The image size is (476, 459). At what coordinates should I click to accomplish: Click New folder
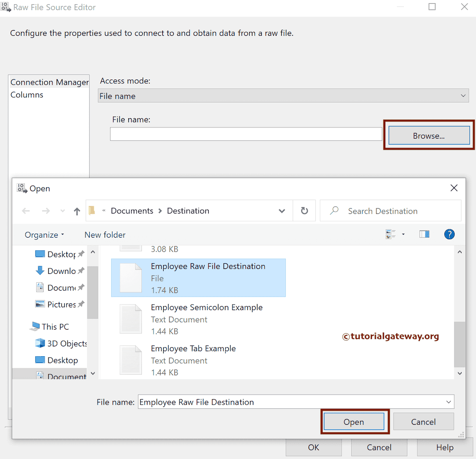click(105, 235)
